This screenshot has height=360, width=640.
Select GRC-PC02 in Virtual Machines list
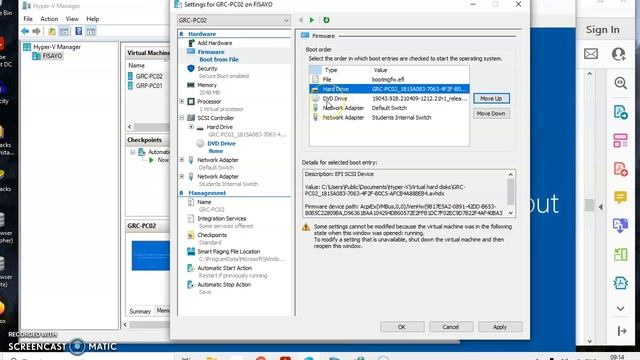pos(149,76)
